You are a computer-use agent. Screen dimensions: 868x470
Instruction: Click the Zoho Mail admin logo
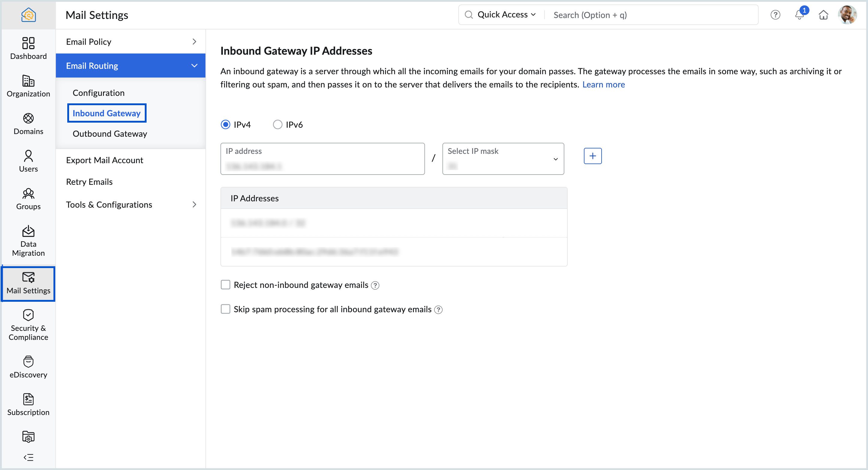point(28,15)
